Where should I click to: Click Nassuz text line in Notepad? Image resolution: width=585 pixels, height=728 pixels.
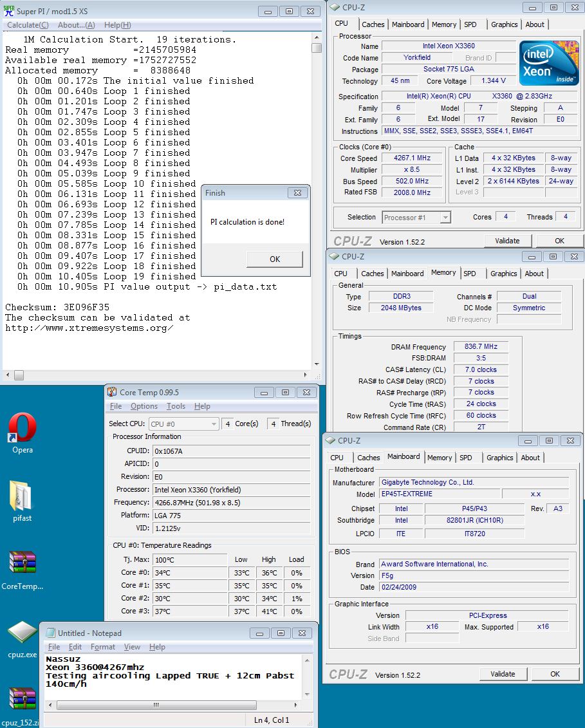(x=63, y=659)
